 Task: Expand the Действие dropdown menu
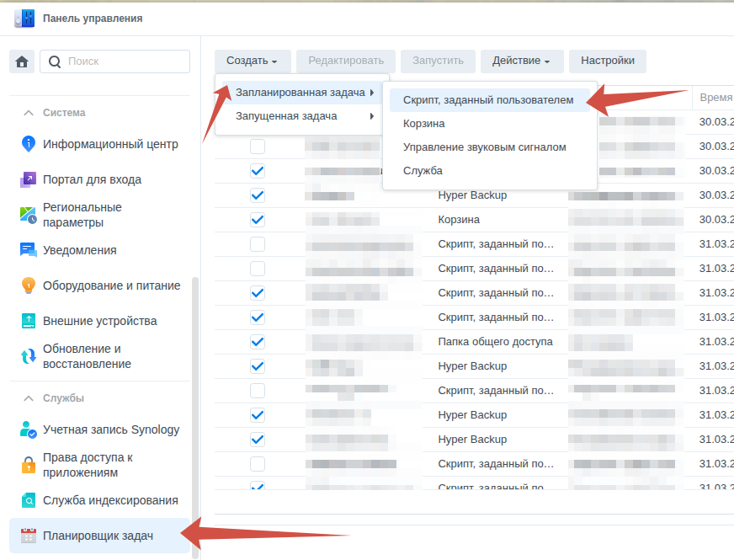521,61
